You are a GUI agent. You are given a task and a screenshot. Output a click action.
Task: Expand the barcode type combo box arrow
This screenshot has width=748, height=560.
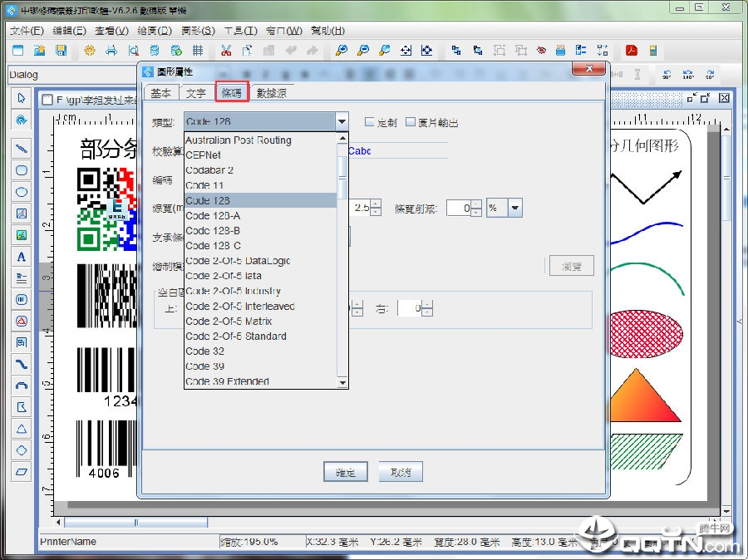pos(342,121)
